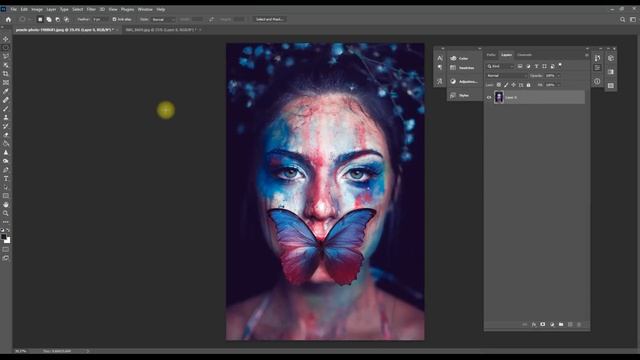Select the Eraser tool
Image resolution: width=640 pixels, height=360 pixels.
pos(6,135)
